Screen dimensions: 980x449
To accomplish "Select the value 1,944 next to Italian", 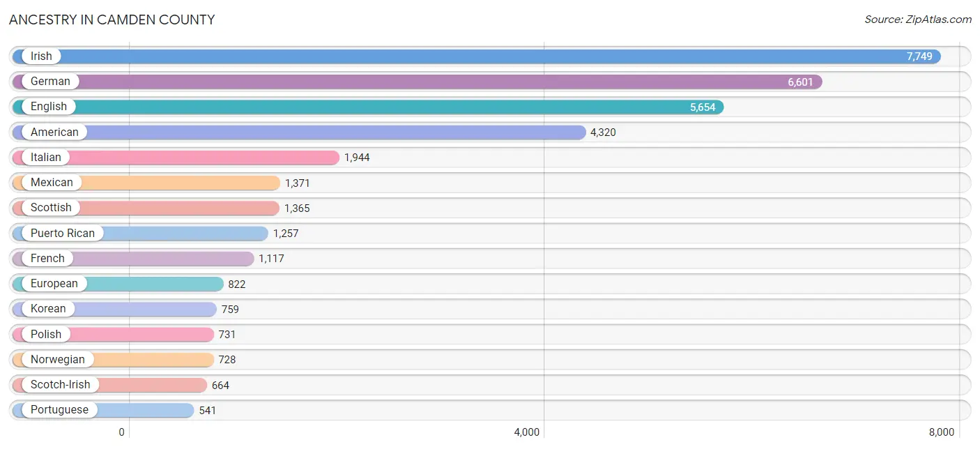I will click(x=357, y=158).
